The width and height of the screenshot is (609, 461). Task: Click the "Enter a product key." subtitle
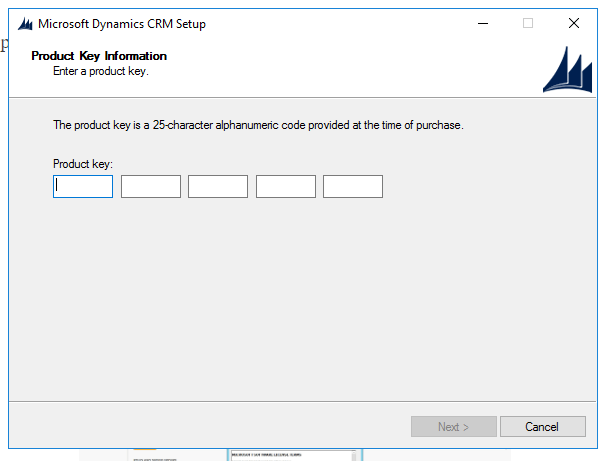pos(101,71)
